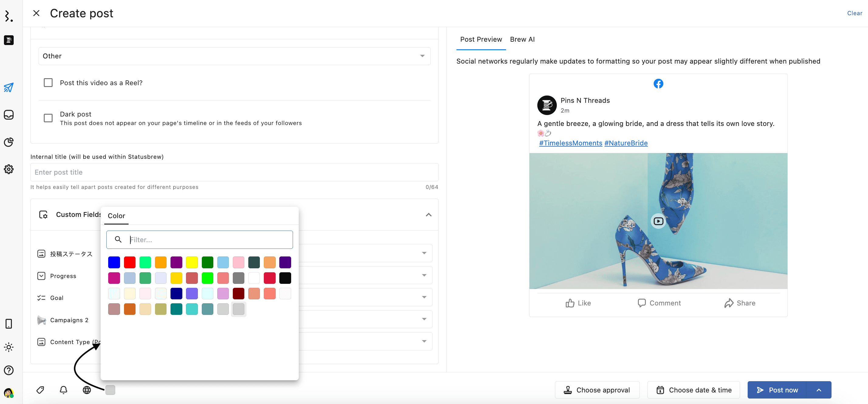Click the bell notification icon in bottom toolbar
Image resolution: width=868 pixels, height=404 pixels.
pos(63,390)
